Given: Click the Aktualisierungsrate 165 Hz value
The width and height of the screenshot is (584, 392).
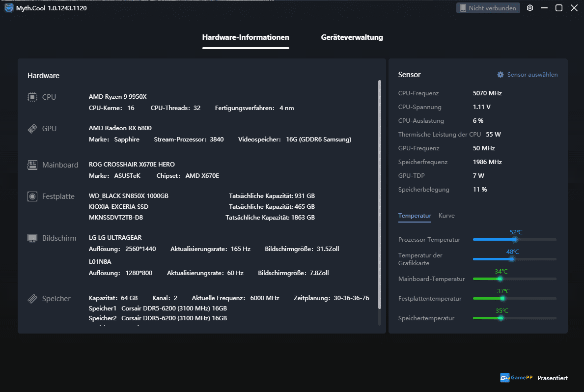Looking at the screenshot, I should [x=240, y=249].
